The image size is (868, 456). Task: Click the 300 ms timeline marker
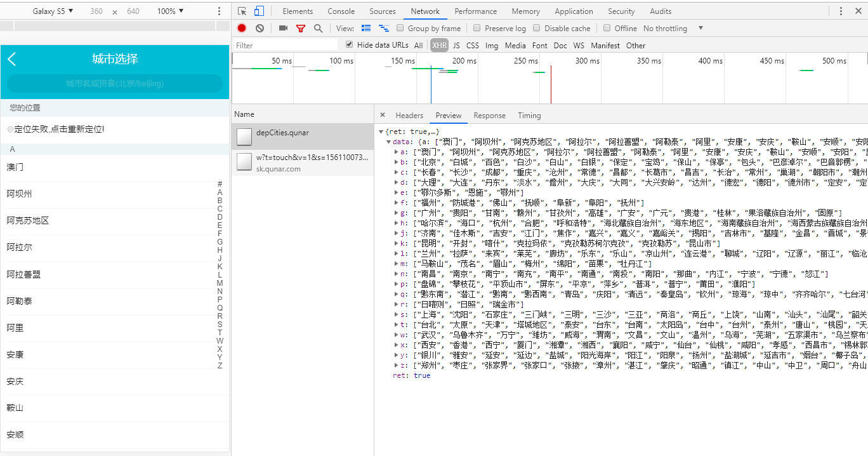pyautogui.click(x=587, y=61)
